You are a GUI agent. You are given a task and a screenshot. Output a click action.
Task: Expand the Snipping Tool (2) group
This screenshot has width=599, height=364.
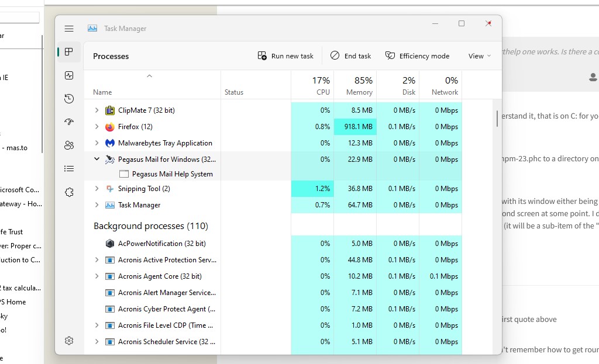coord(97,189)
